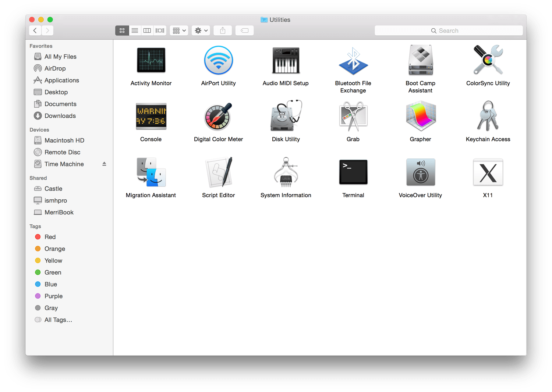
Task: Select the Keychain Access keys icon
Action: [488, 116]
